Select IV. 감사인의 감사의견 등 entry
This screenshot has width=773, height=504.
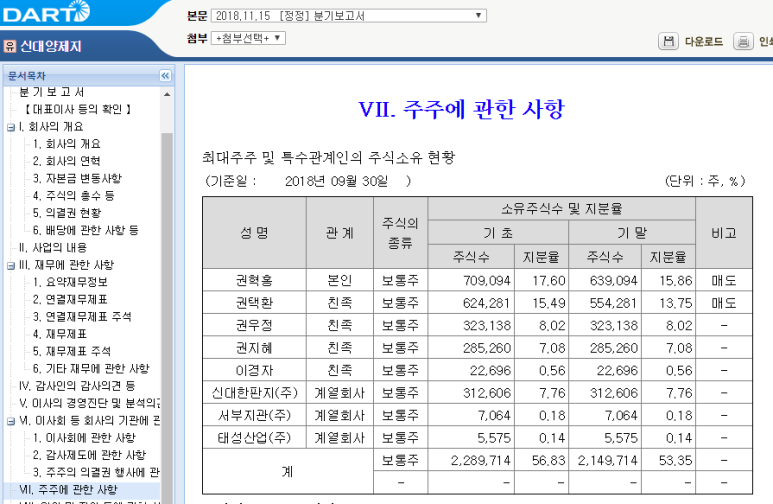pyautogui.click(x=77, y=385)
